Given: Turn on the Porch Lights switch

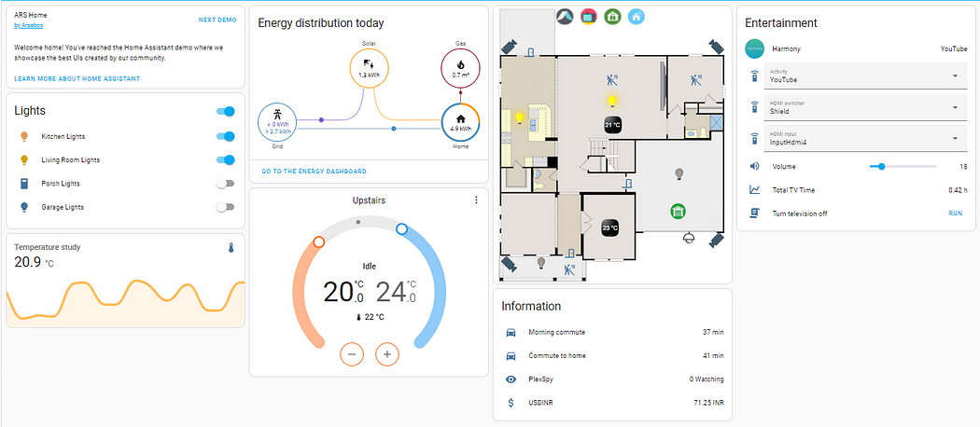Looking at the screenshot, I should [x=226, y=184].
